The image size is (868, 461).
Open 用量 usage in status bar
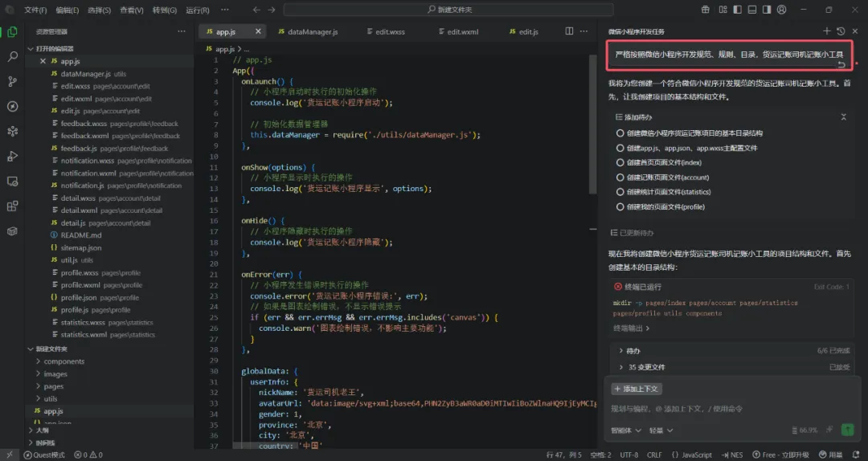point(830,455)
